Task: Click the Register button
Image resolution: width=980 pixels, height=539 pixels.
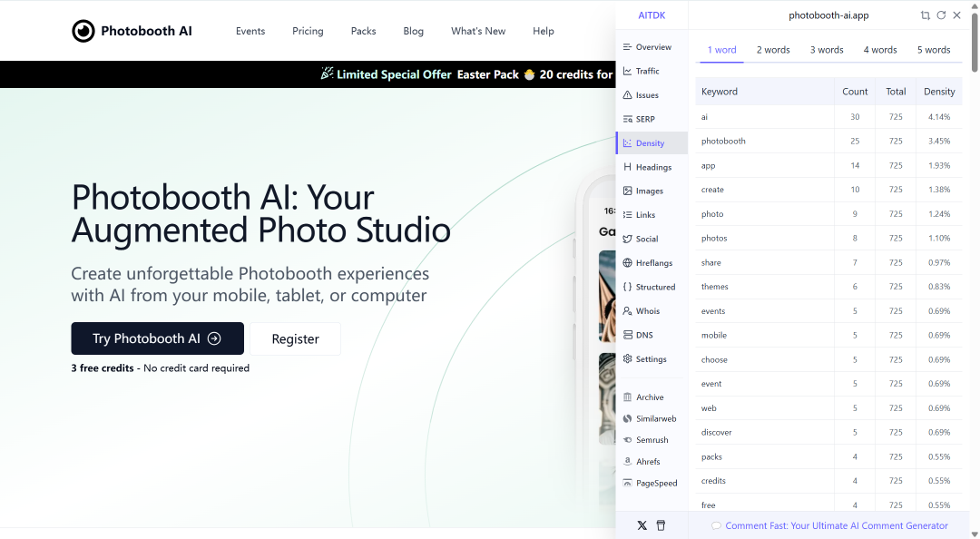Action: pyautogui.click(x=295, y=338)
